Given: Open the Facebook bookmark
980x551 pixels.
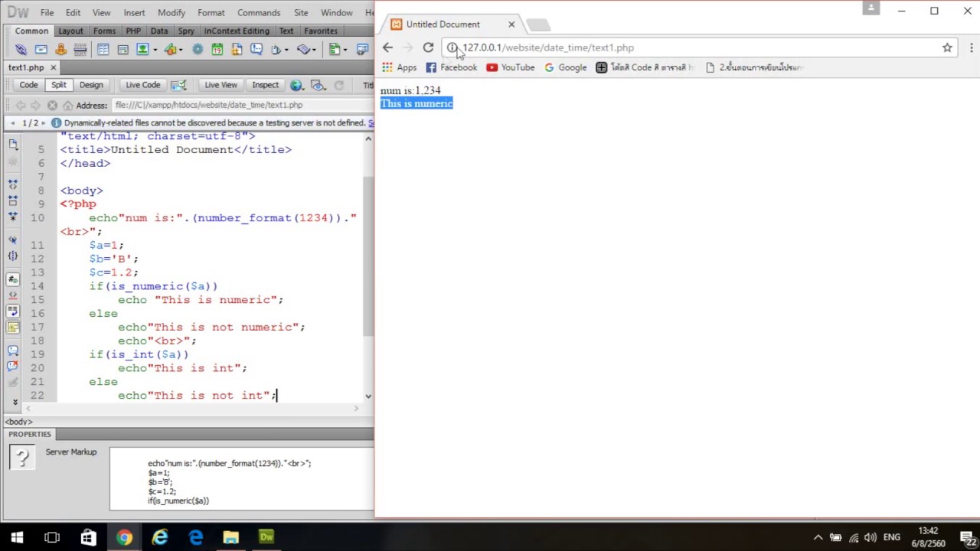Looking at the screenshot, I should [x=451, y=67].
